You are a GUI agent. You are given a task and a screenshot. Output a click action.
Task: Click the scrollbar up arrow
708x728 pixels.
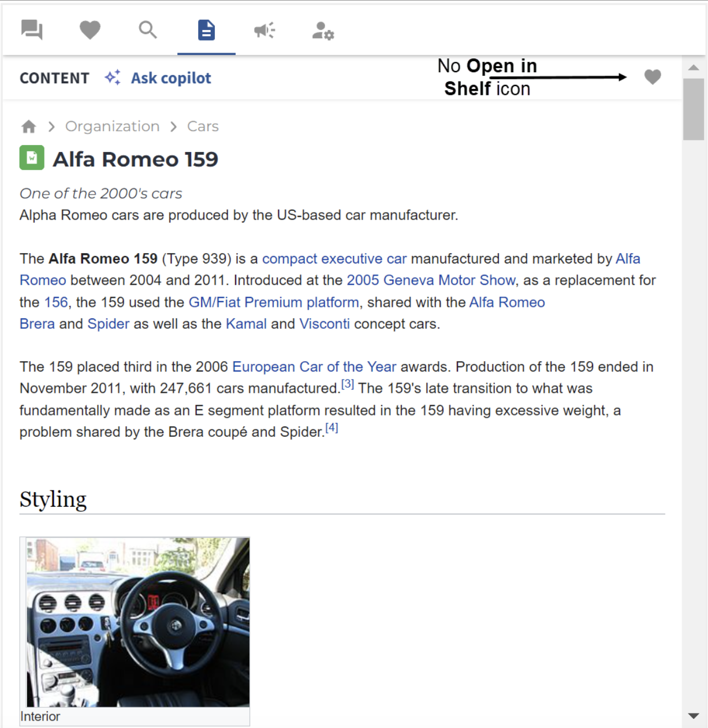[x=694, y=68]
